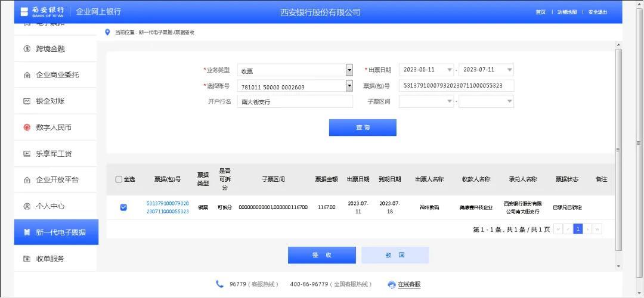Click the 到期日期 column header

tap(390, 179)
